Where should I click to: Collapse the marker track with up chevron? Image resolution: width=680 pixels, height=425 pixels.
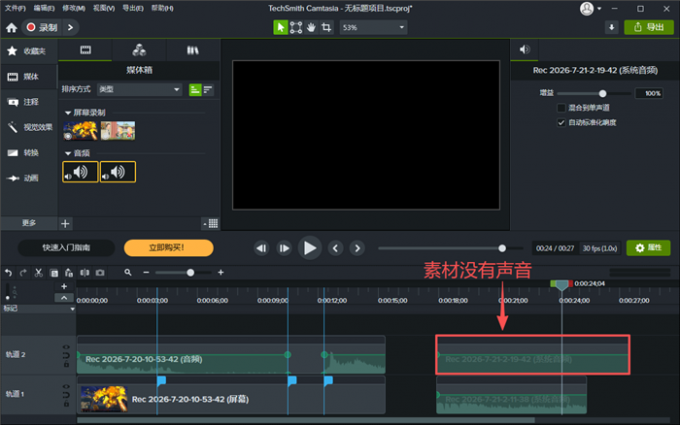[x=64, y=298]
